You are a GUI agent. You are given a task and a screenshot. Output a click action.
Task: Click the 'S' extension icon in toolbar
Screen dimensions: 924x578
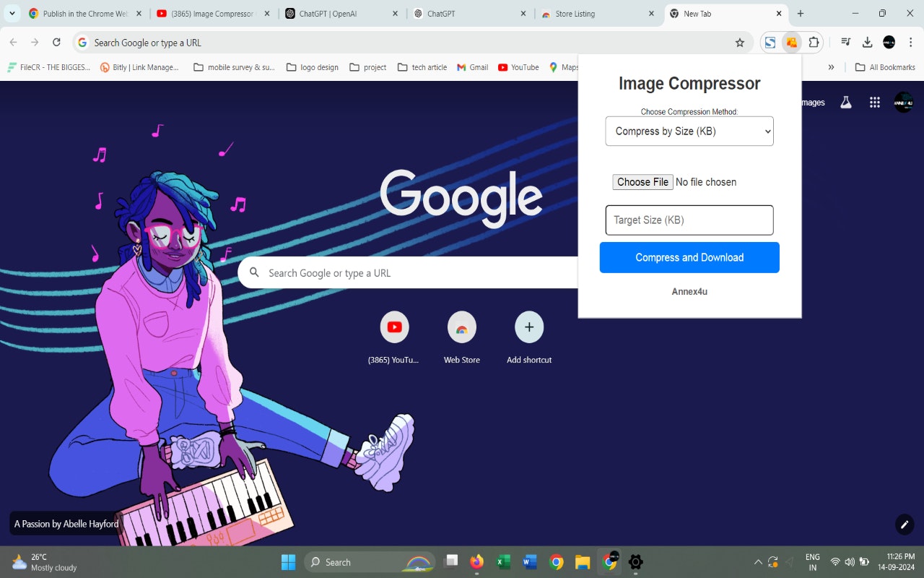point(770,43)
